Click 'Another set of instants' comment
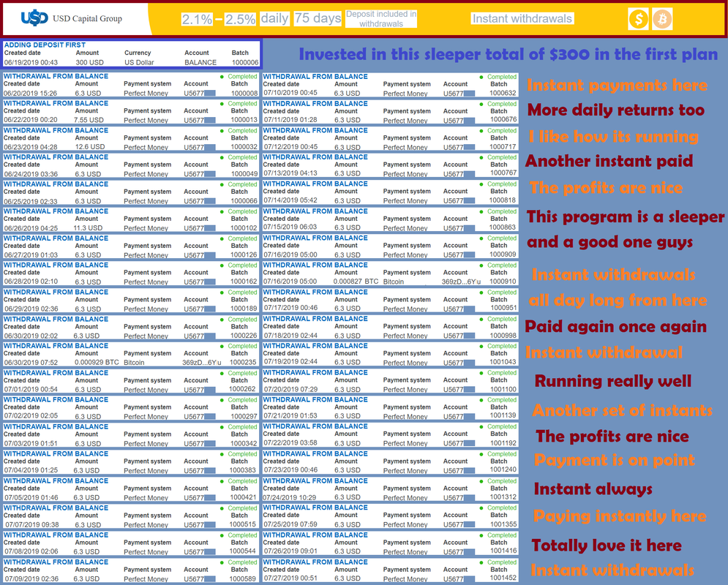This screenshot has height=585, width=728. [622, 410]
